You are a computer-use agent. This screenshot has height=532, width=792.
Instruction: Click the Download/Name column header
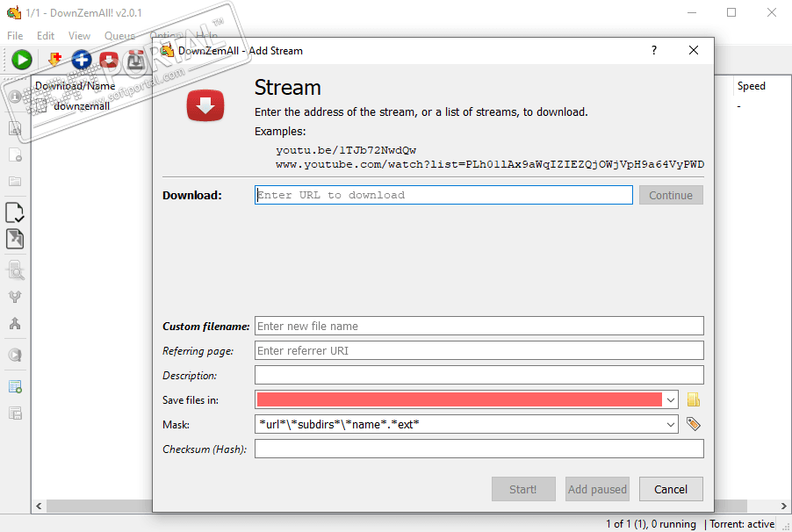[76, 86]
